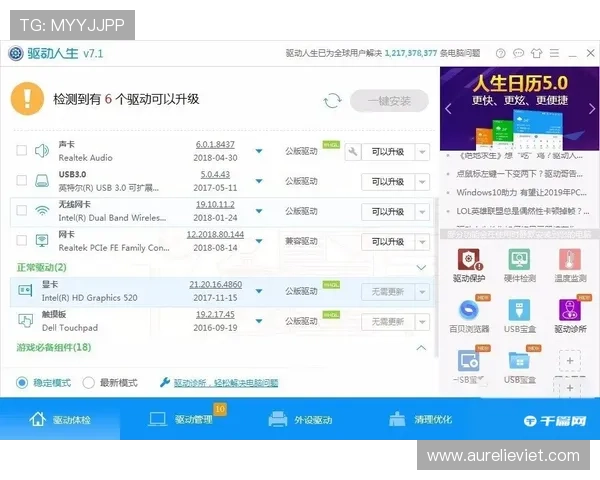Check the 网卡 Realtek PCIe checkbox
The image size is (600, 480).
pos(22,240)
